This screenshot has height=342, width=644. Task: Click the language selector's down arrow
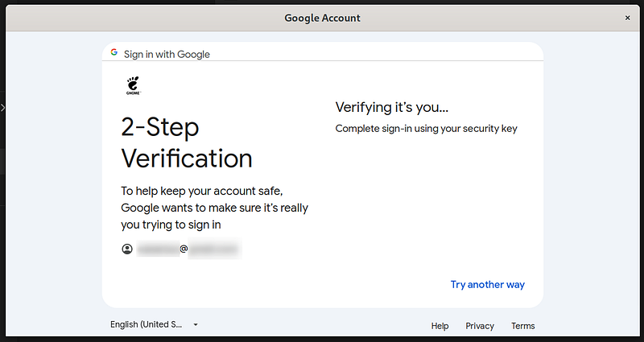pos(196,324)
